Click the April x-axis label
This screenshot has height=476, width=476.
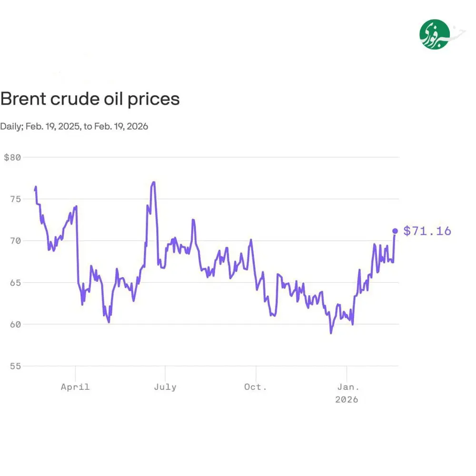coord(75,387)
